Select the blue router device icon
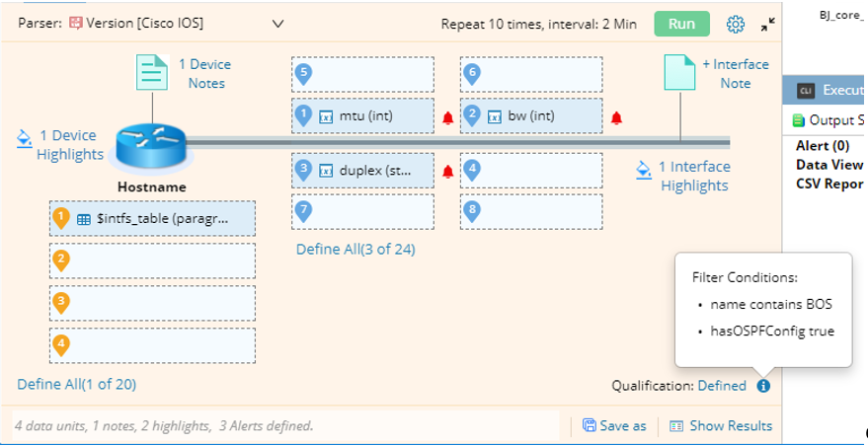This screenshot has width=868, height=446. tap(151, 145)
